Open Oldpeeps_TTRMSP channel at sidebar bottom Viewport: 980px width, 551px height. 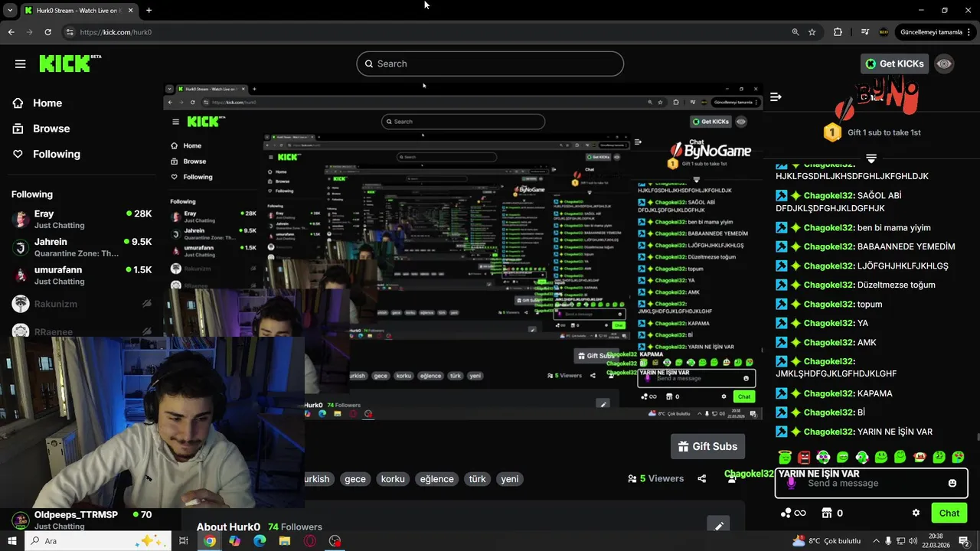pyautogui.click(x=81, y=520)
